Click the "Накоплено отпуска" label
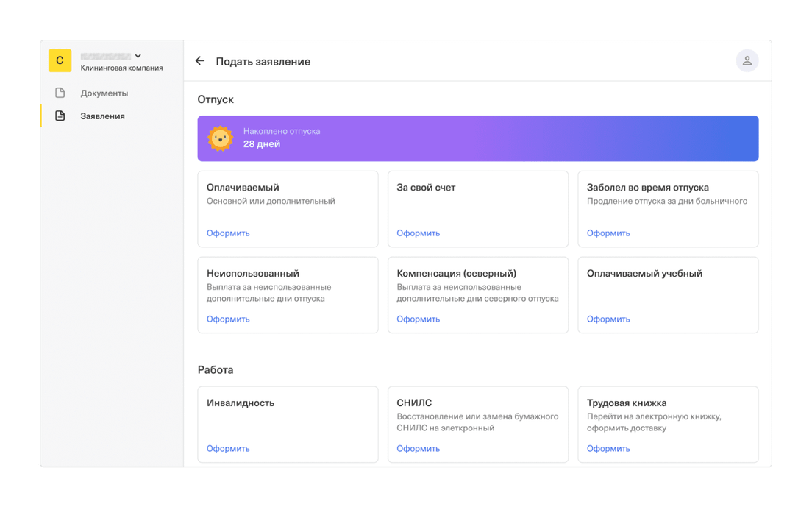This screenshot has width=812, height=507. pyautogui.click(x=282, y=131)
